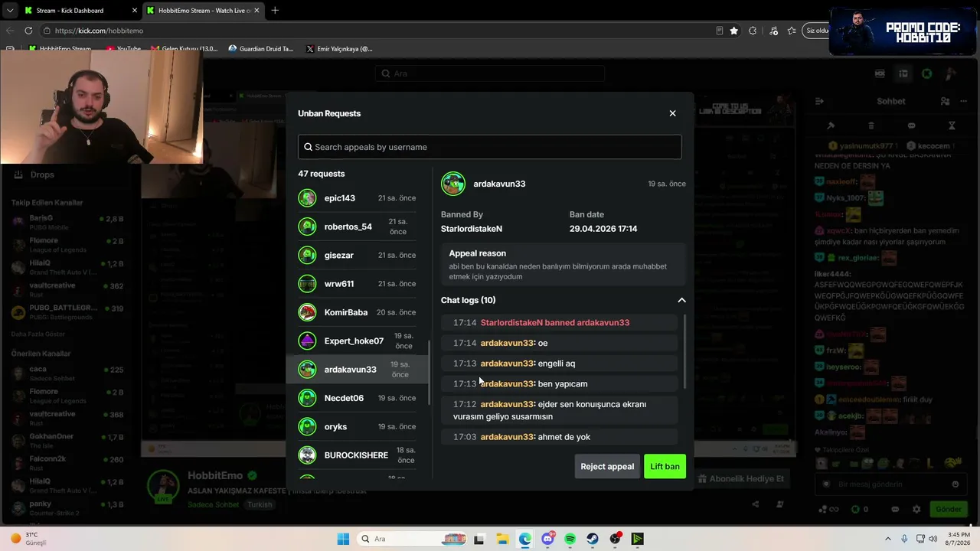Click Expert_hoke07's purple avatar icon

tap(307, 341)
